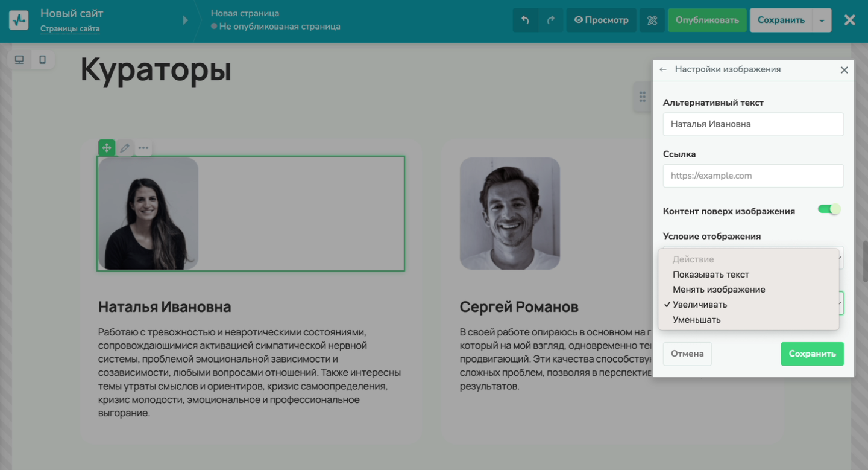Open the three-dots more options icon
Viewport: 868px width, 470px height.
coord(143,148)
